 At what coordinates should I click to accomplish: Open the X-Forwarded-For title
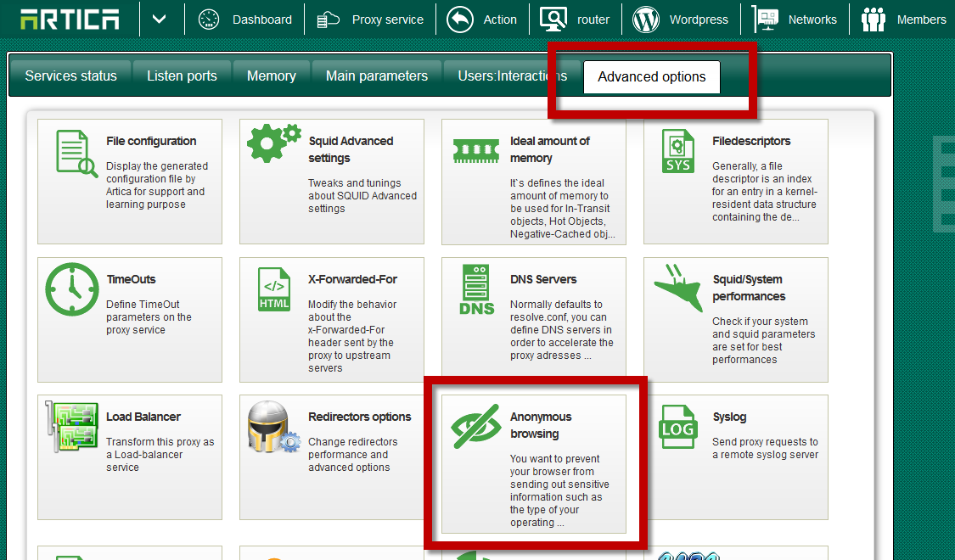(x=352, y=279)
